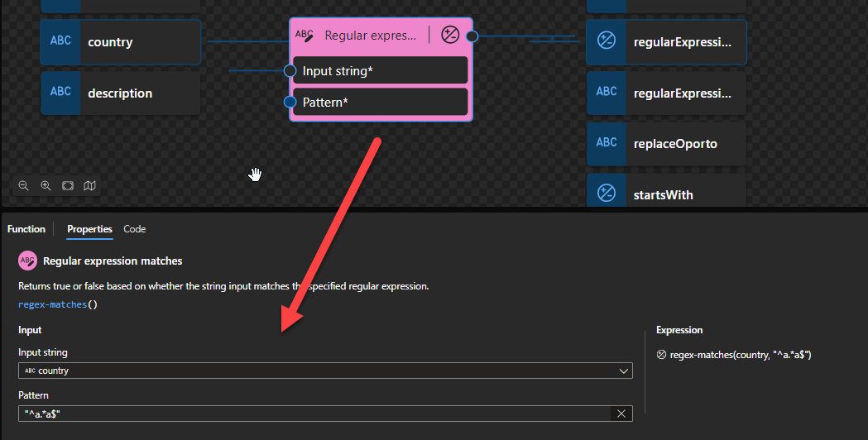Click the fit-to-view canvas icon
The height and width of the screenshot is (440, 868).
[68, 186]
